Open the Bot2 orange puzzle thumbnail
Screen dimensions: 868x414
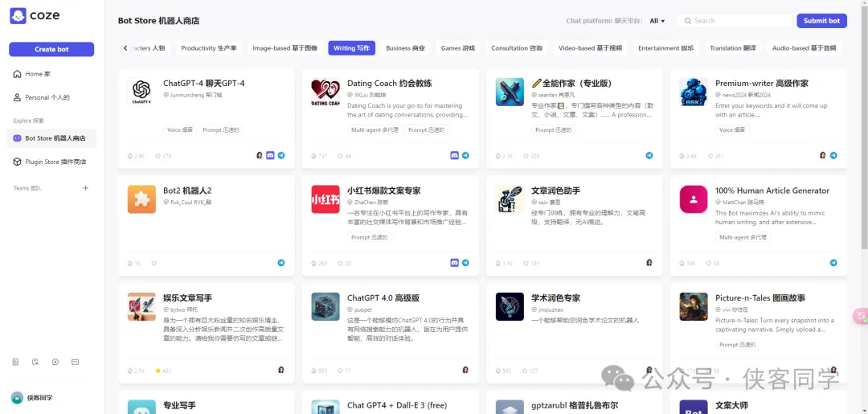(x=141, y=199)
